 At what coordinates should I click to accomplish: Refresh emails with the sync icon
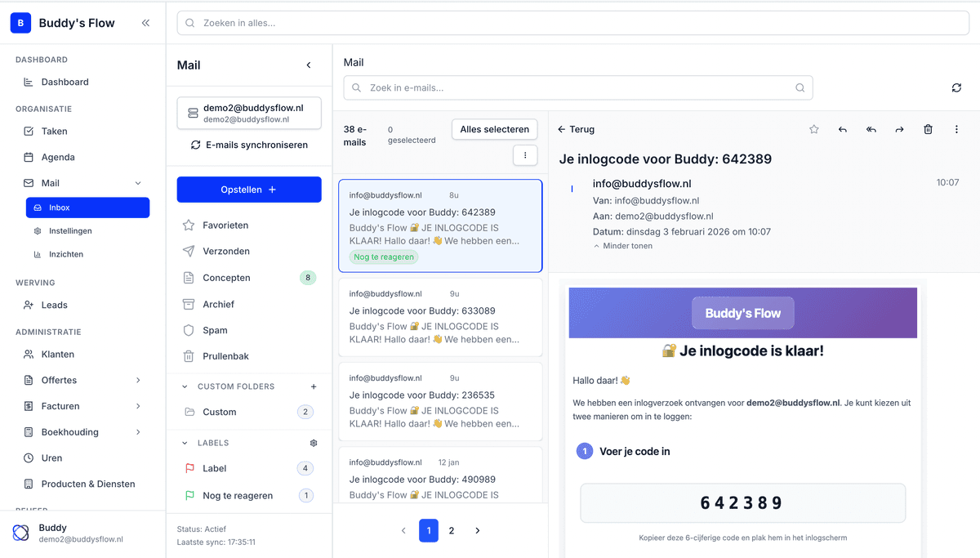pyautogui.click(x=956, y=87)
